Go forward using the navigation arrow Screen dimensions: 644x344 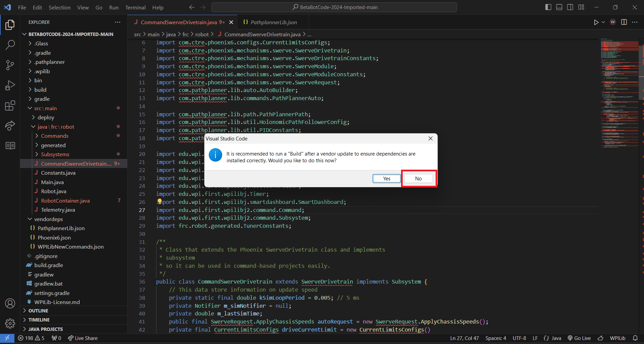coord(203,7)
